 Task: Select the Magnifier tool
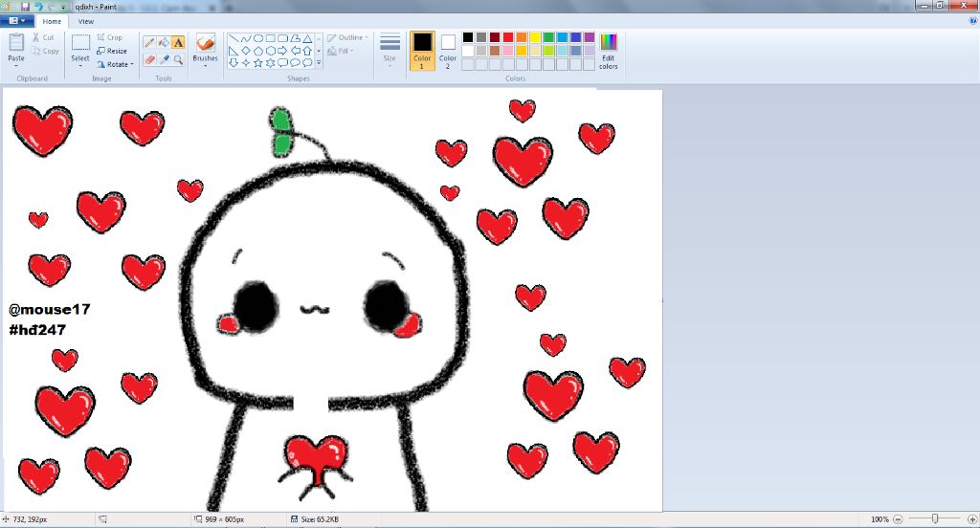click(x=178, y=59)
